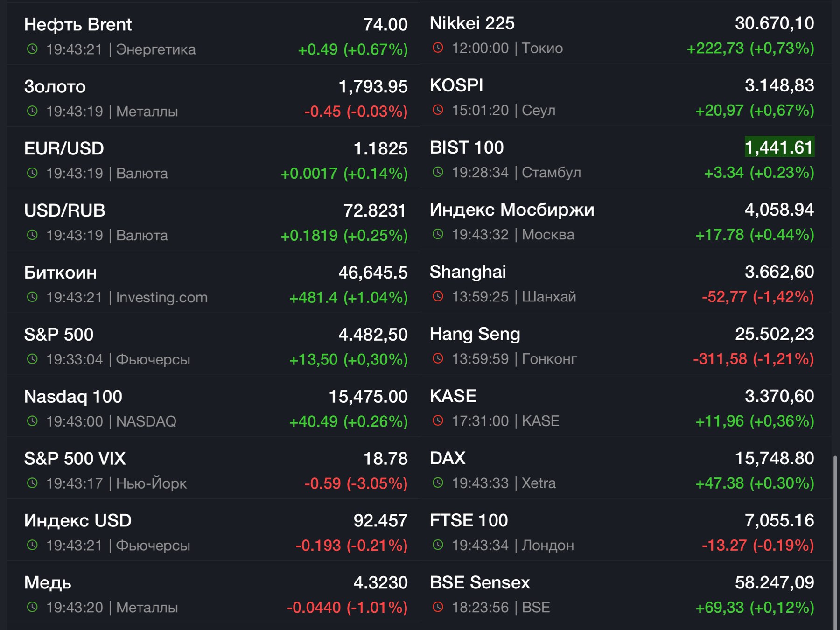Click the Мосбиржи value 4,058.94
840x630 pixels.
click(x=779, y=210)
